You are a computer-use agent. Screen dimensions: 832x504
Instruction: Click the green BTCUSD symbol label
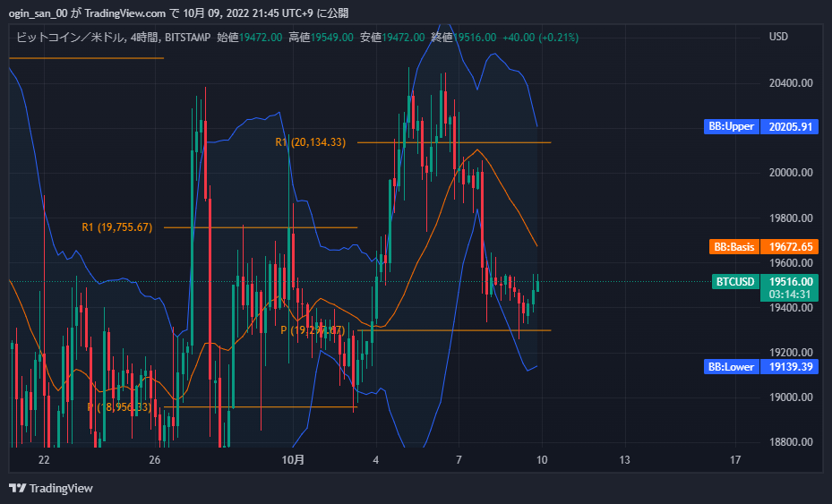(x=735, y=282)
